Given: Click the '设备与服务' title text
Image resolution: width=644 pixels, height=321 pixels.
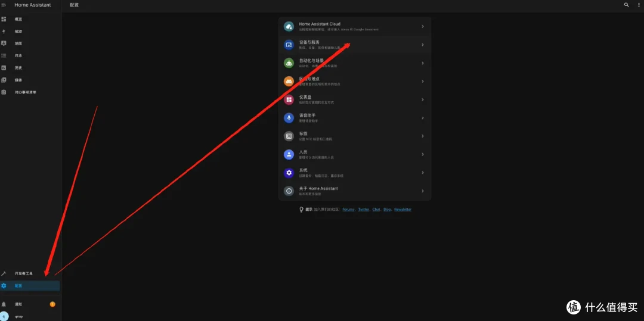Looking at the screenshot, I should click(x=309, y=42).
